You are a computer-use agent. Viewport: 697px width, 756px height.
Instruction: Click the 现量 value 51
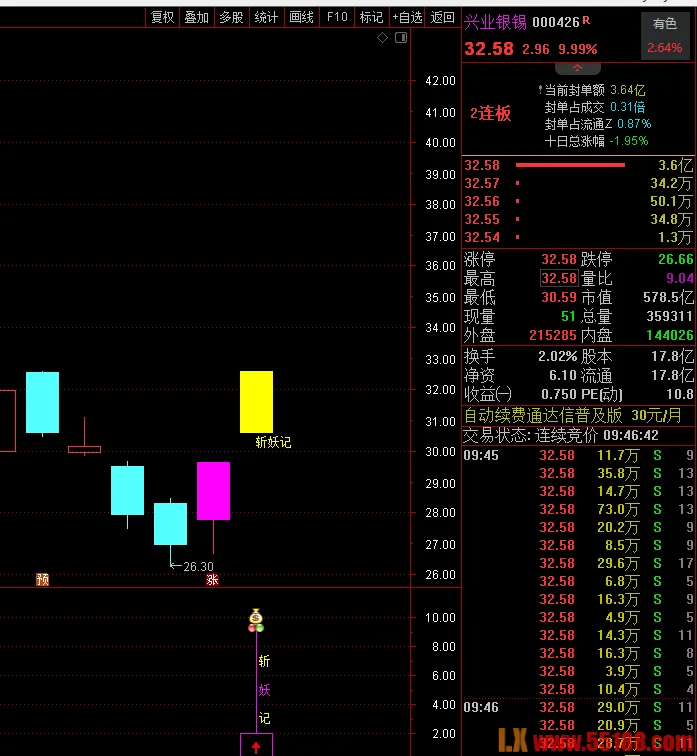(x=568, y=316)
